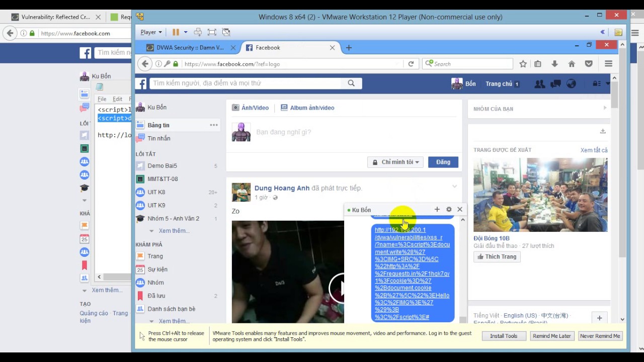
Task: Click the Đăng post button
Action: click(x=443, y=162)
